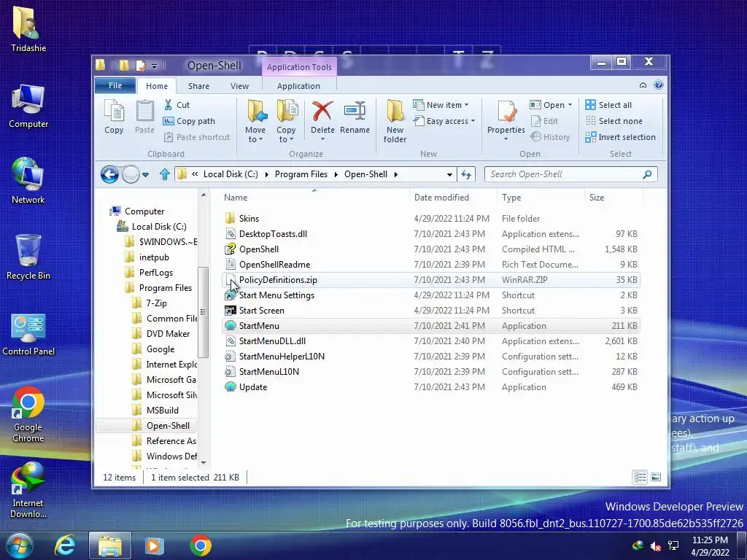This screenshot has width=747, height=560.
Task: Expand the Properties dropdown arrow
Action: coord(506,139)
